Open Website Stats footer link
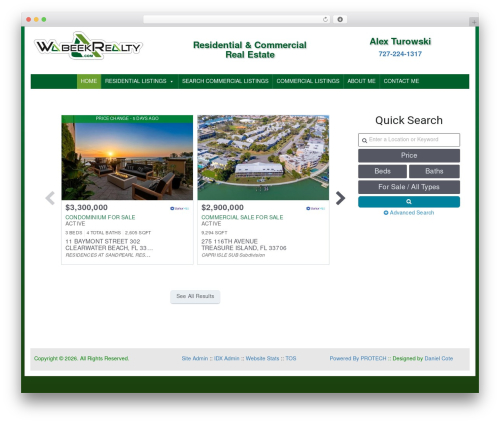Image resolution: width=500 pixels, height=423 pixels. tap(262, 359)
